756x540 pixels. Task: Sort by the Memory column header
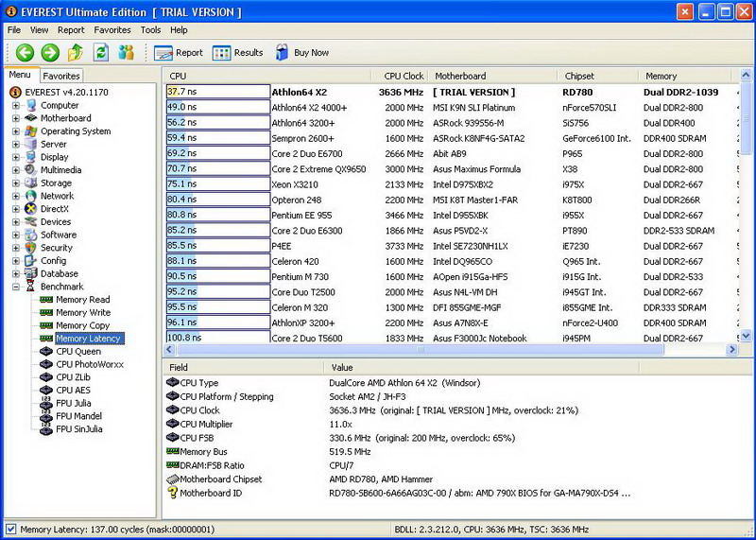[x=684, y=76]
